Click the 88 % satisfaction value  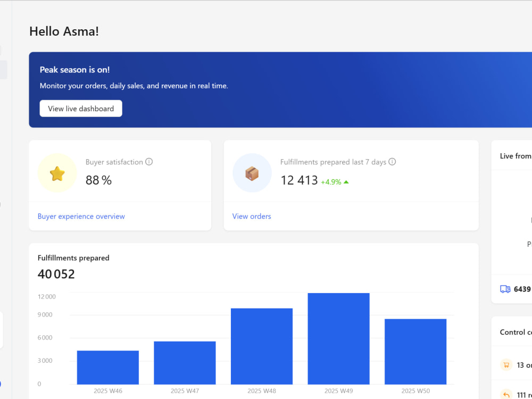point(98,180)
